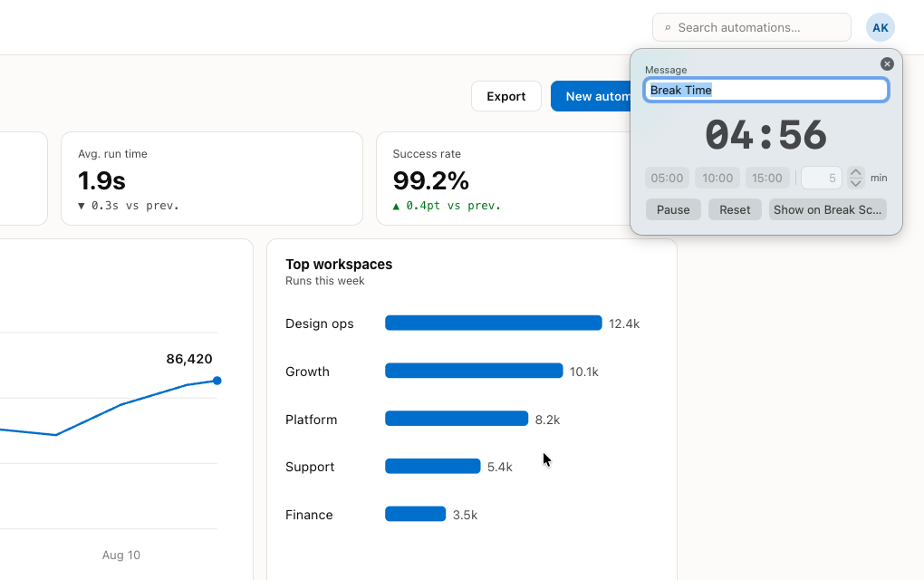The image size is (924, 580).
Task: Choose the 10:00 timer preset
Action: point(717,178)
